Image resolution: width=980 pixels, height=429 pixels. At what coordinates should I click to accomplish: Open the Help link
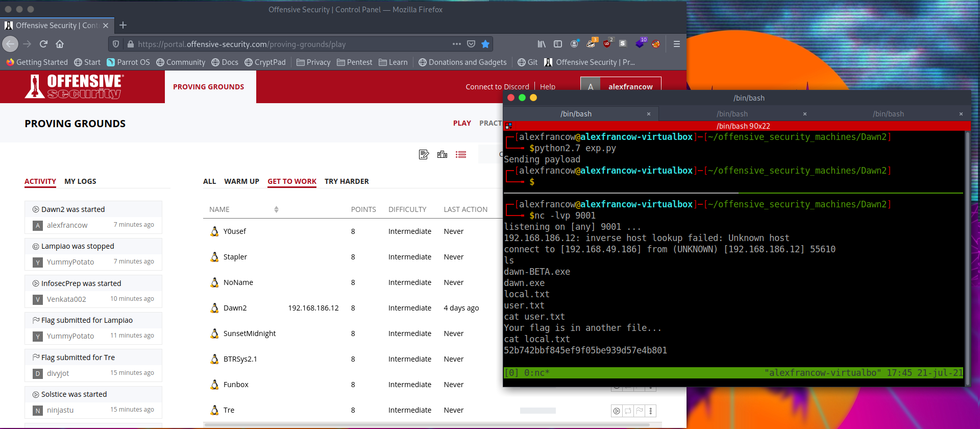pyautogui.click(x=548, y=87)
